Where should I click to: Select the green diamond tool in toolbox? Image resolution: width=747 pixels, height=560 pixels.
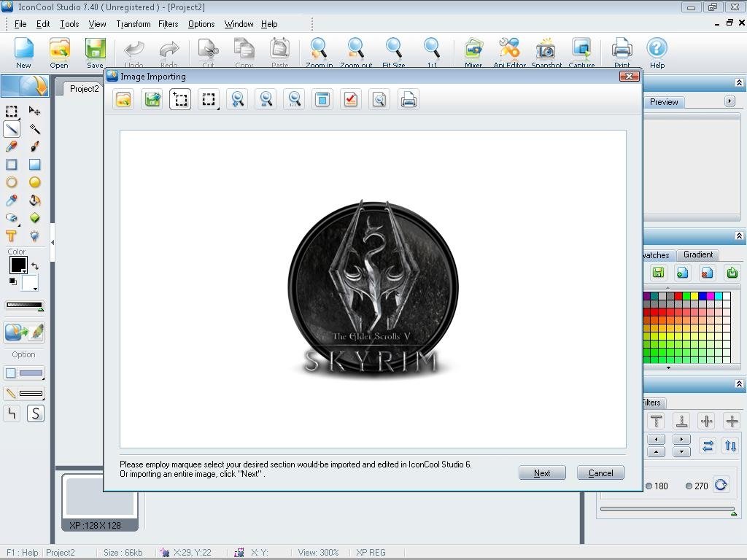(34, 218)
